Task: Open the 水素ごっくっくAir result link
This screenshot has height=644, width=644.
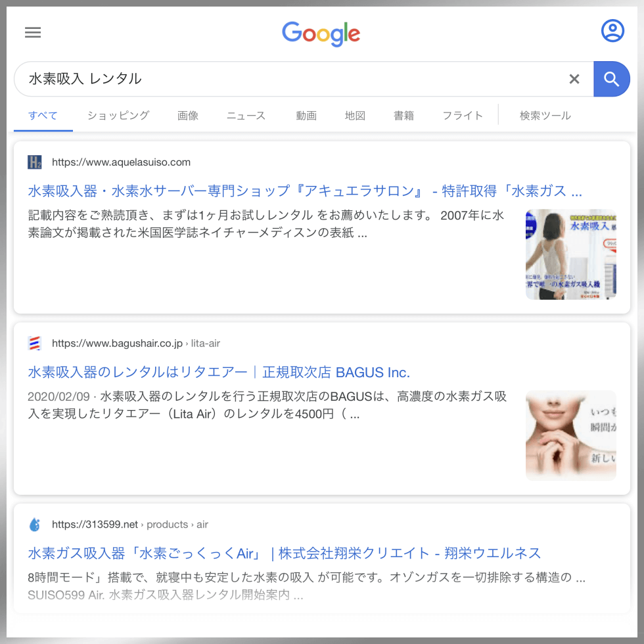Action: (284, 553)
